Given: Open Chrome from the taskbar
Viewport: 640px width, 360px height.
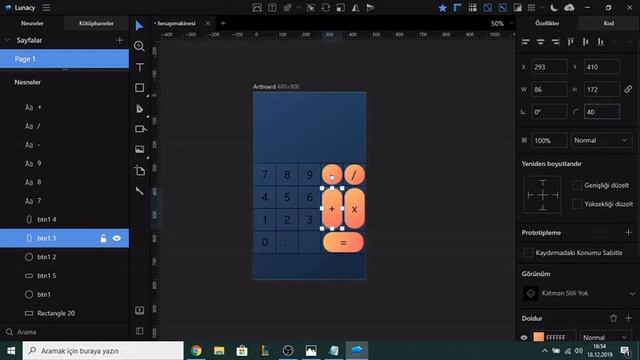Looking at the screenshot, I should click(196, 351).
